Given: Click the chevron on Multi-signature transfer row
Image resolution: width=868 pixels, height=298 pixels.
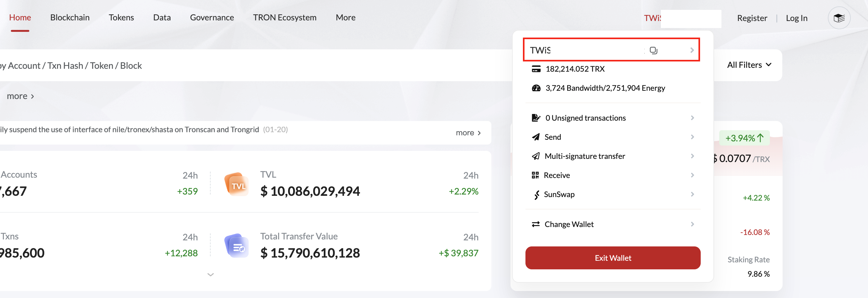Looking at the screenshot, I should click(x=692, y=156).
